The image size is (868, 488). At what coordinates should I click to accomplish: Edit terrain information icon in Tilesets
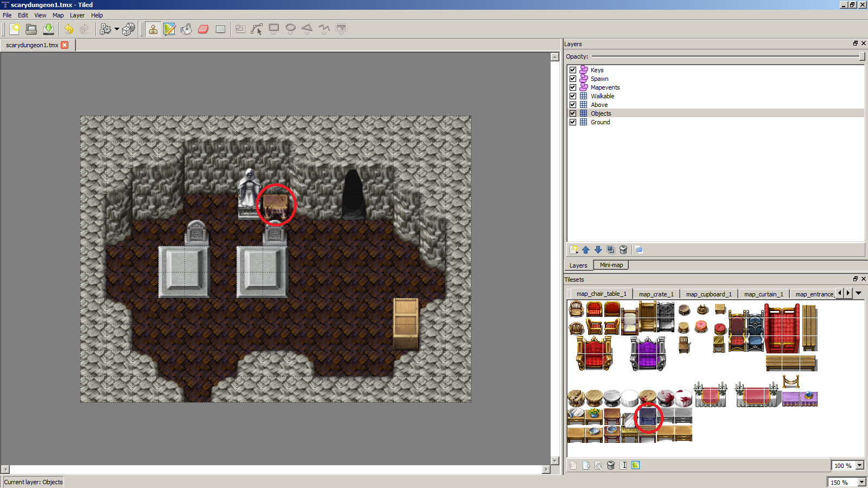point(636,465)
